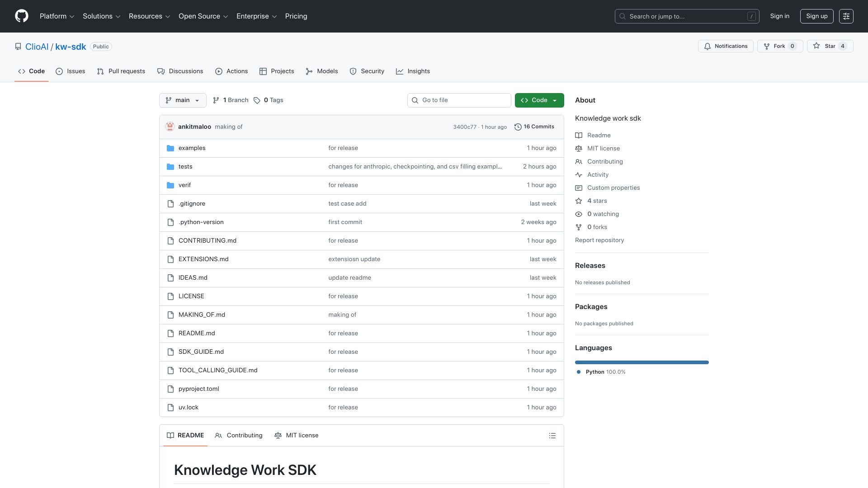The width and height of the screenshot is (868, 488).
Task: Switch to the Pull requests tab
Action: [x=121, y=71]
